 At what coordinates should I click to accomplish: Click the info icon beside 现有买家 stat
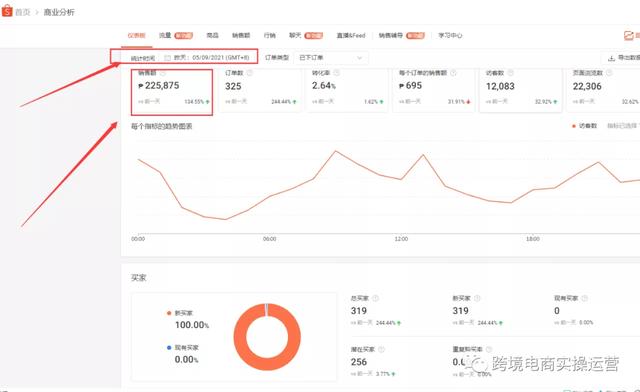click(x=584, y=298)
